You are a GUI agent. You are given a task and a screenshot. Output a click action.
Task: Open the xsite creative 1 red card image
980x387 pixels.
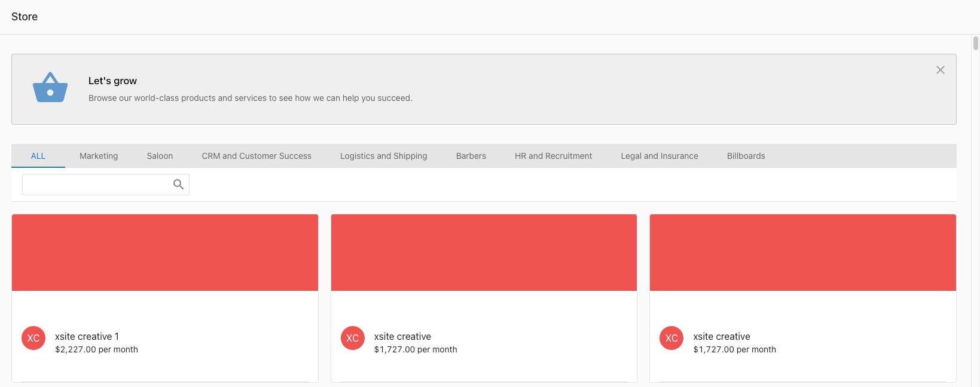click(x=165, y=253)
